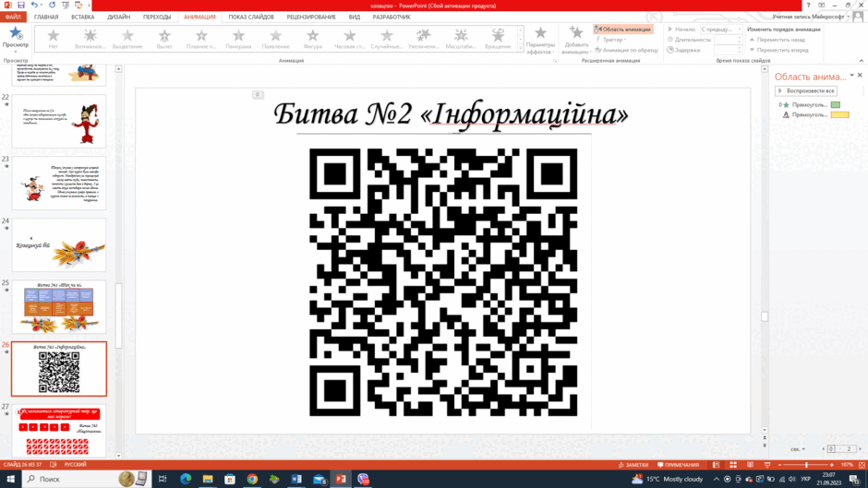
Task: Expand the animation gallery with More arrow
Action: tap(521, 49)
